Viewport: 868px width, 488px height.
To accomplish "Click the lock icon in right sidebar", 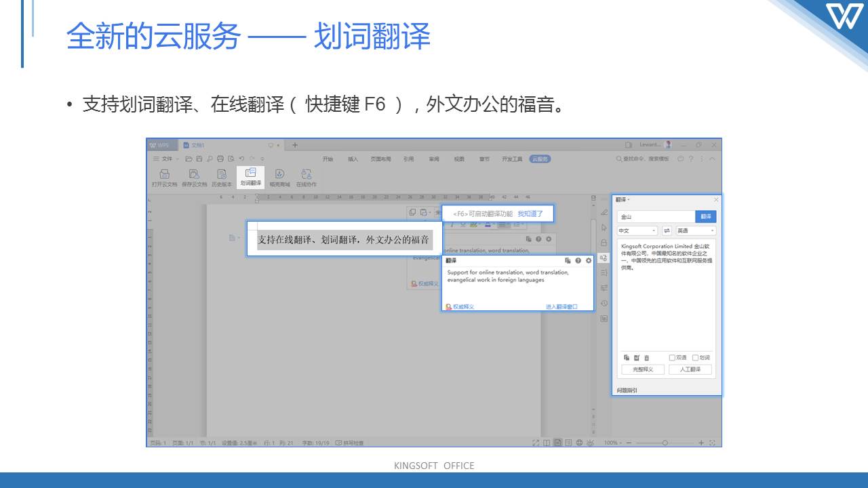I will coord(604,243).
